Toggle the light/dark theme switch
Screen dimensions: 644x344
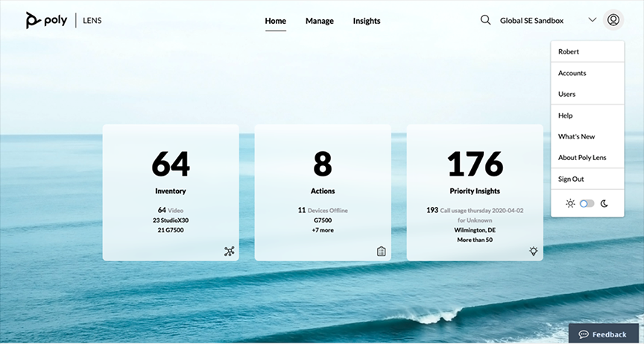tap(587, 203)
